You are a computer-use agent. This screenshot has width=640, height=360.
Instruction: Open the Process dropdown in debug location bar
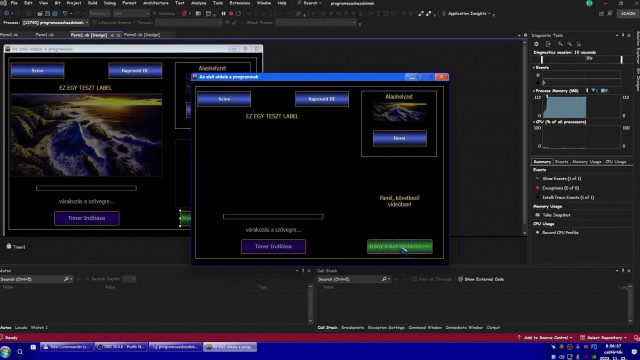click(55, 22)
